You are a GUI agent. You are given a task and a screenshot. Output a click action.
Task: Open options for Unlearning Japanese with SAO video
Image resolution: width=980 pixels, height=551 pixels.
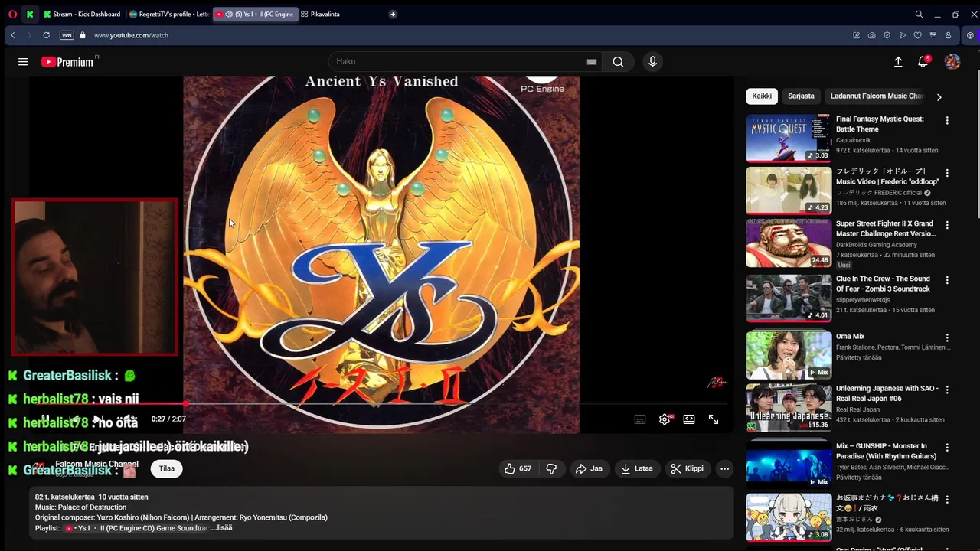pyautogui.click(x=947, y=390)
